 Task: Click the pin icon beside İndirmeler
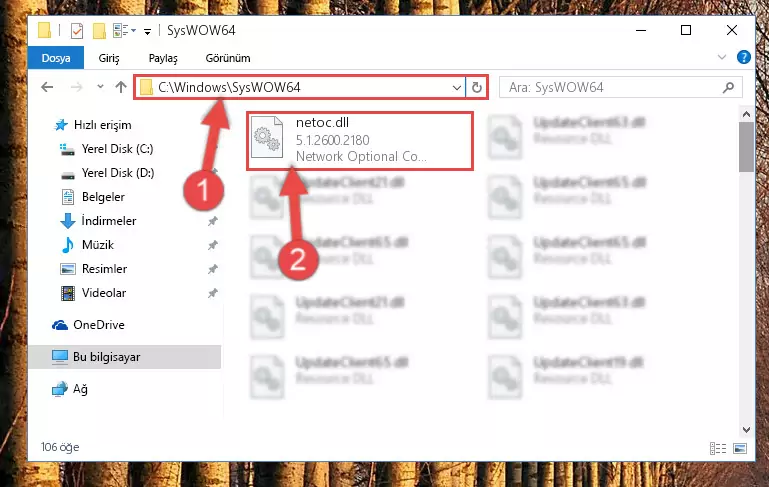(x=212, y=221)
